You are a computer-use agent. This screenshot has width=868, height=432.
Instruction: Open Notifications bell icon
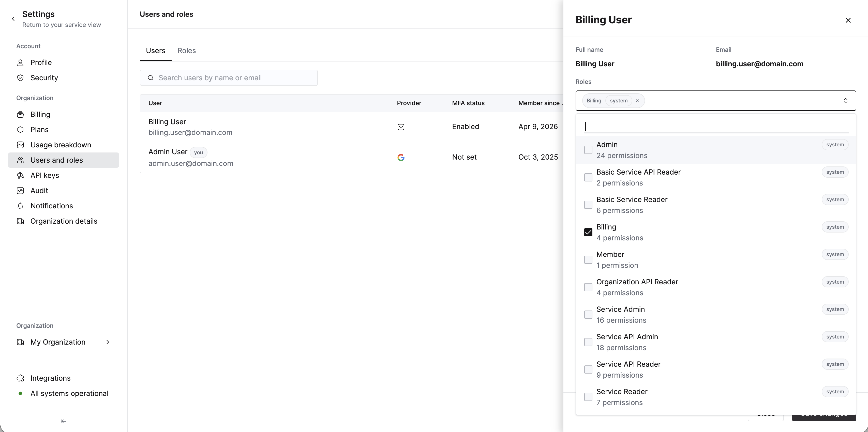20,206
